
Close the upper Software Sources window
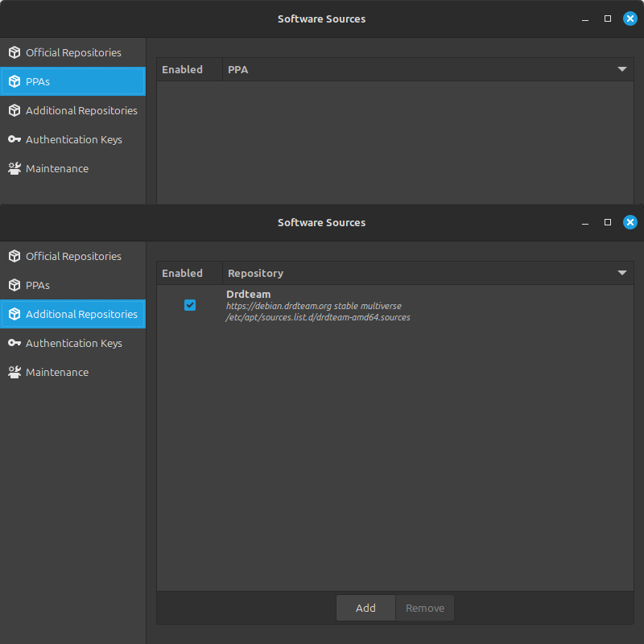point(630,19)
